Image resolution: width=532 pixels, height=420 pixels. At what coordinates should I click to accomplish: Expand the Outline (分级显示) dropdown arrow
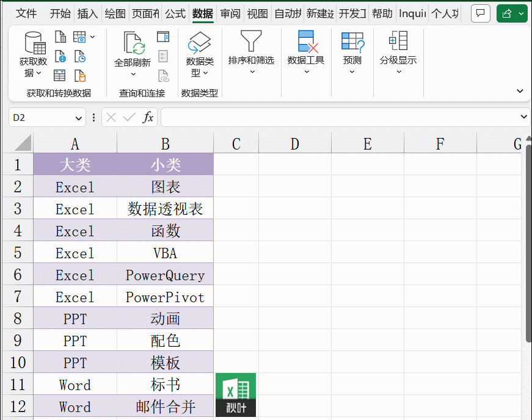pos(399,71)
